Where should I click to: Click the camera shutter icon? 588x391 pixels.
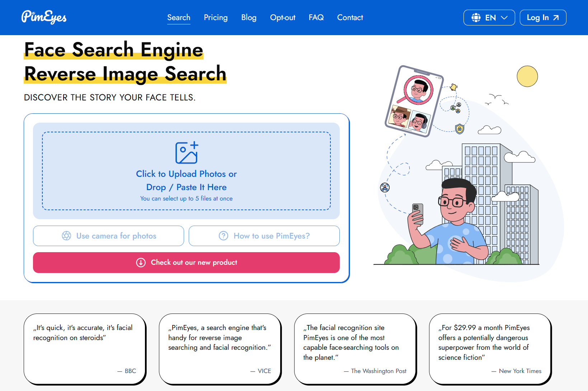pos(66,236)
